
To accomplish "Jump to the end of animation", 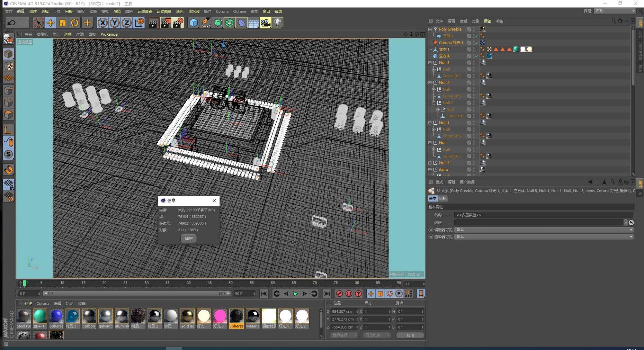I will (x=327, y=294).
